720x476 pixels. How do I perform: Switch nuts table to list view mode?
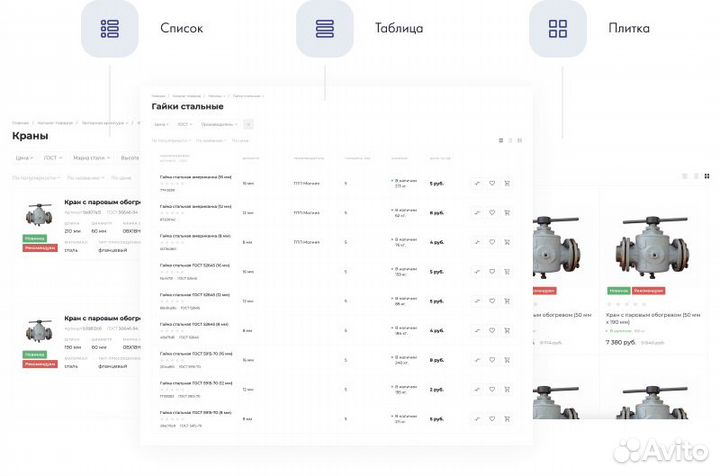(x=510, y=140)
